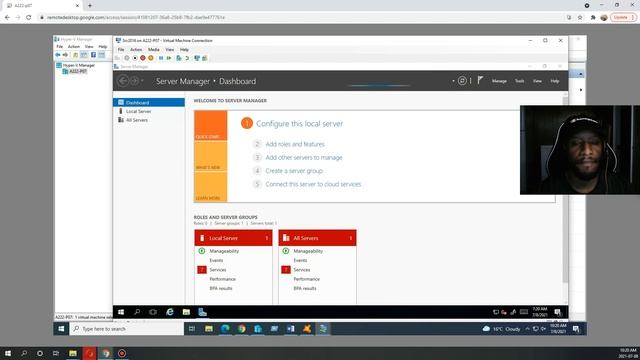Shut down the VM with red icon
This screenshot has height=360, width=640.
tap(143, 58)
